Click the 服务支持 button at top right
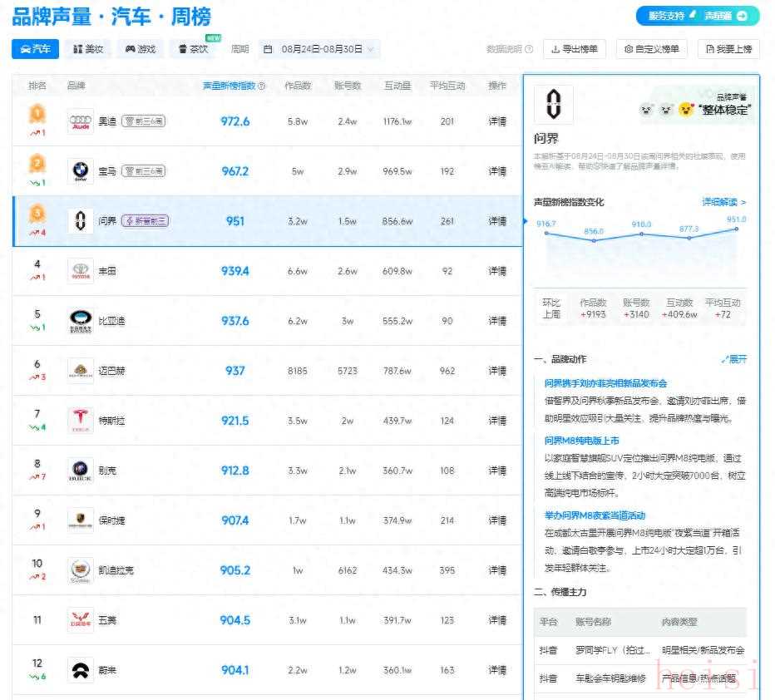Screen dimensions: 775x700 tap(667, 16)
